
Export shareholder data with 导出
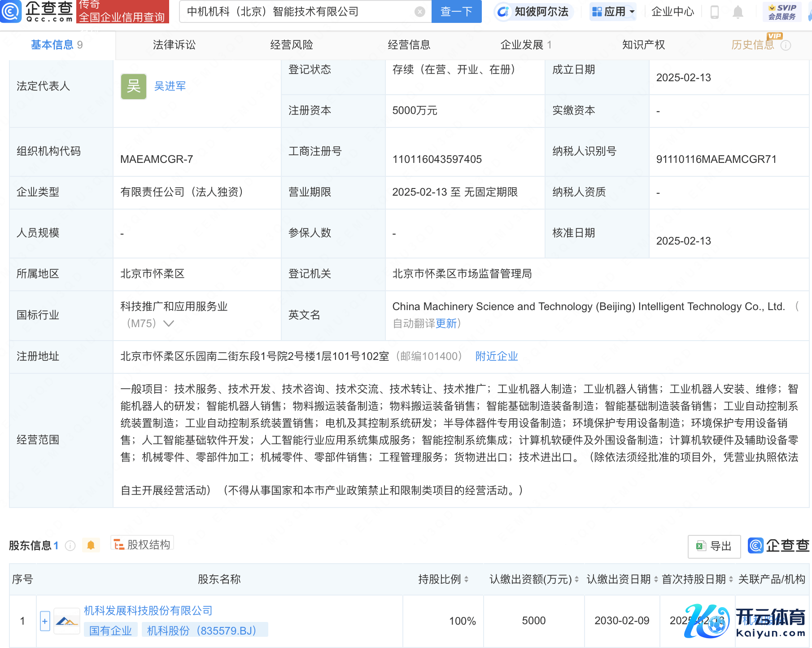(x=714, y=546)
